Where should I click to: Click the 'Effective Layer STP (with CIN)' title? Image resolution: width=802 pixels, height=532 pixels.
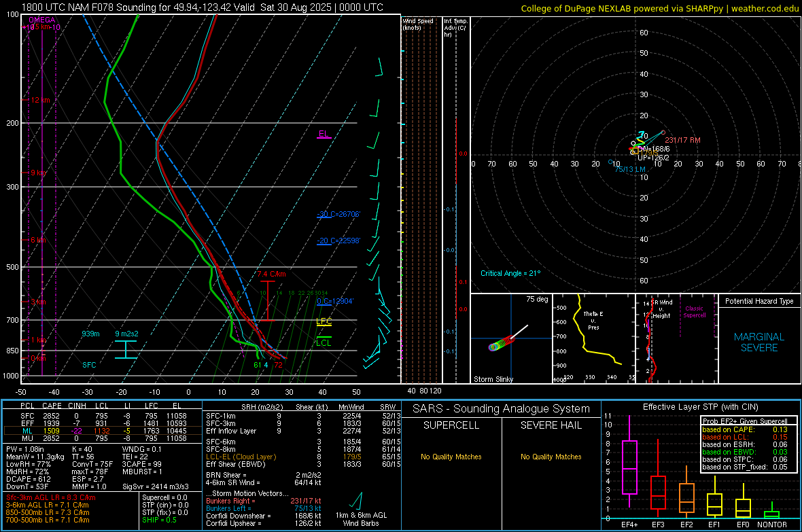pos(700,407)
